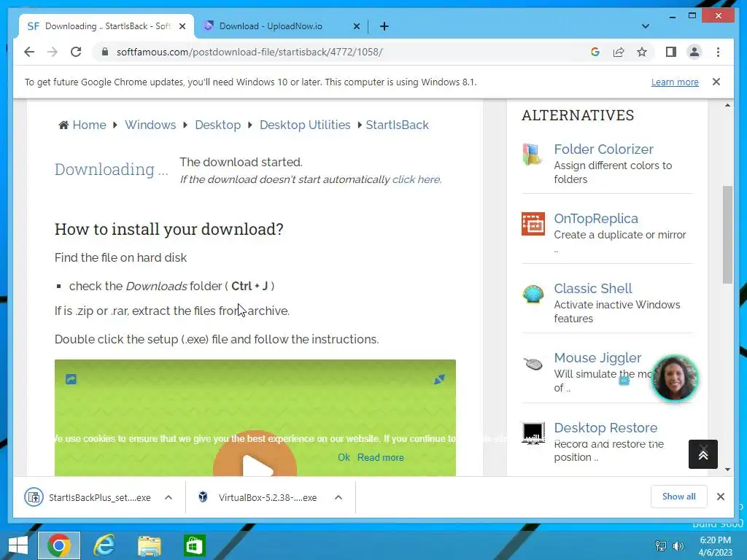Screen dimensions: 747x560
Task: Open Desktop breadcrumb link
Action: (217, 125)
